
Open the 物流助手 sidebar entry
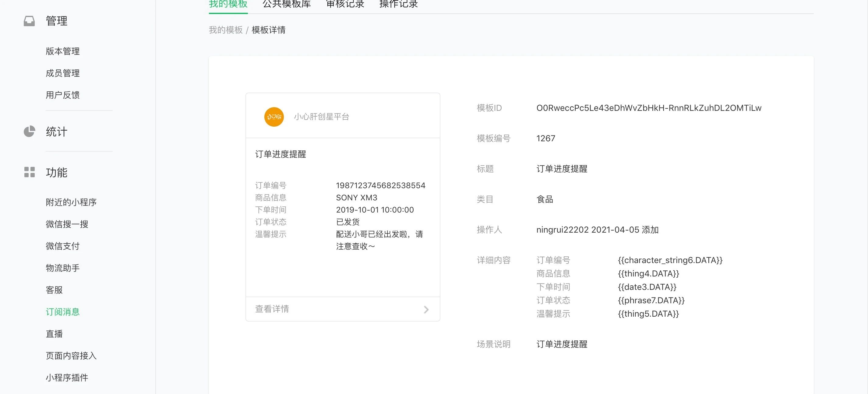(63, 268)
